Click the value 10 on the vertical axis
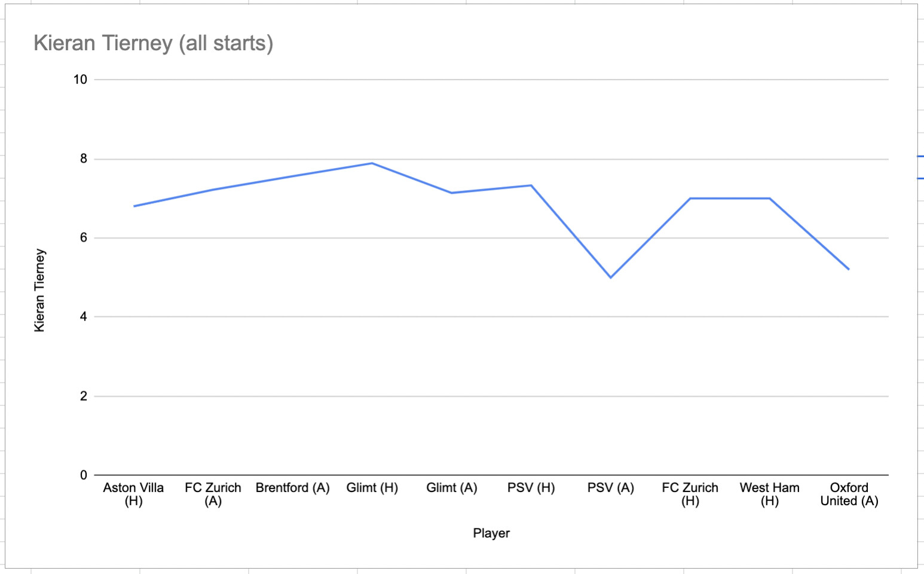This screenshot has height=574, width=924. (x=80, y=80)
